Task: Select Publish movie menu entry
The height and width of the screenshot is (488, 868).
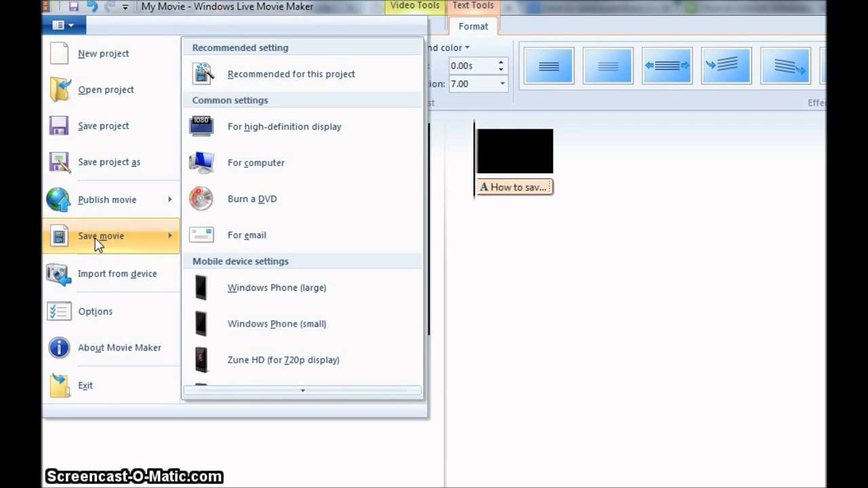Action: tap(111, 199)
